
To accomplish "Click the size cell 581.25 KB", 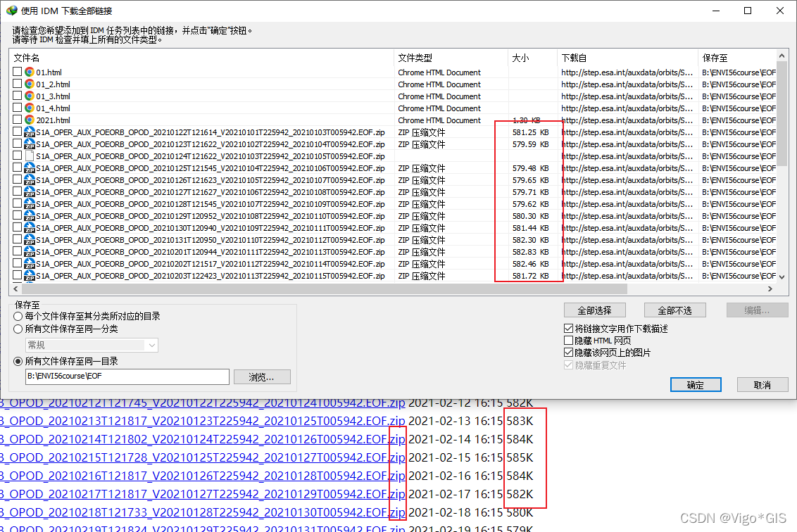I will click(531, 132).
